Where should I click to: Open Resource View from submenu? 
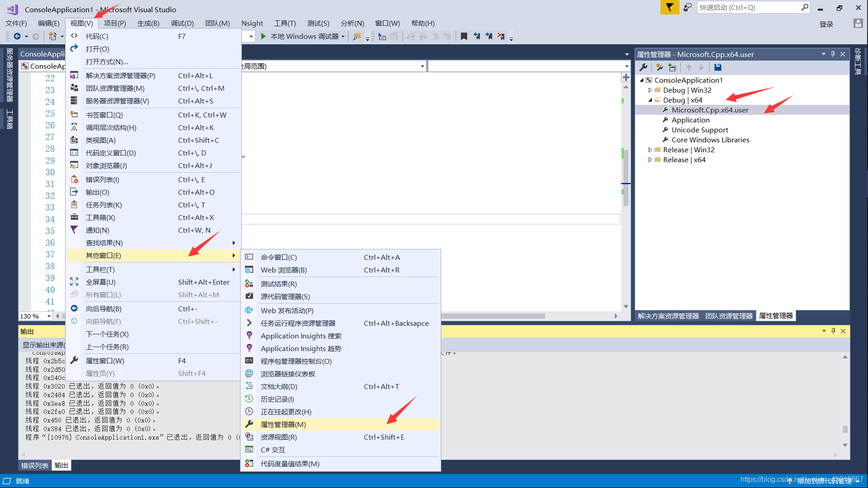point(341,437)
